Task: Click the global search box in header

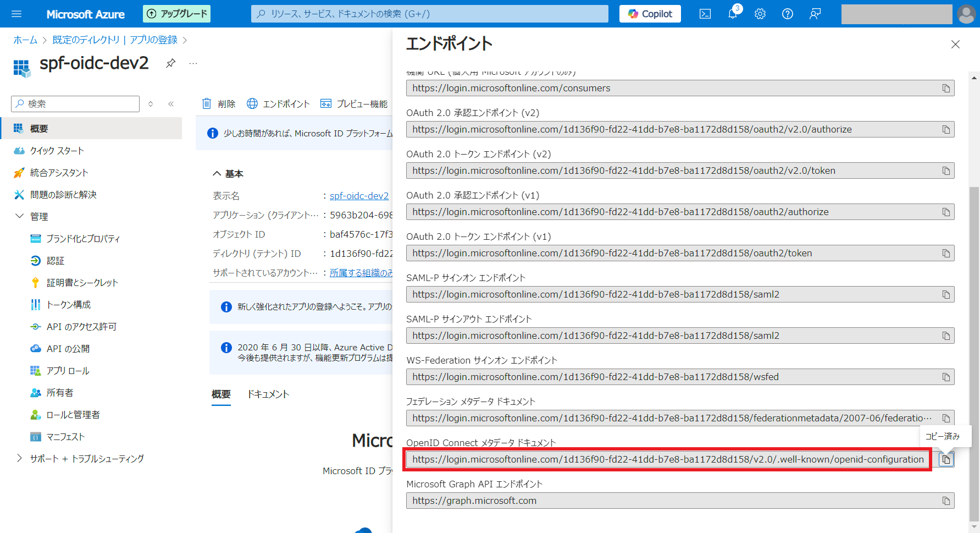Action: coord(430,14)
